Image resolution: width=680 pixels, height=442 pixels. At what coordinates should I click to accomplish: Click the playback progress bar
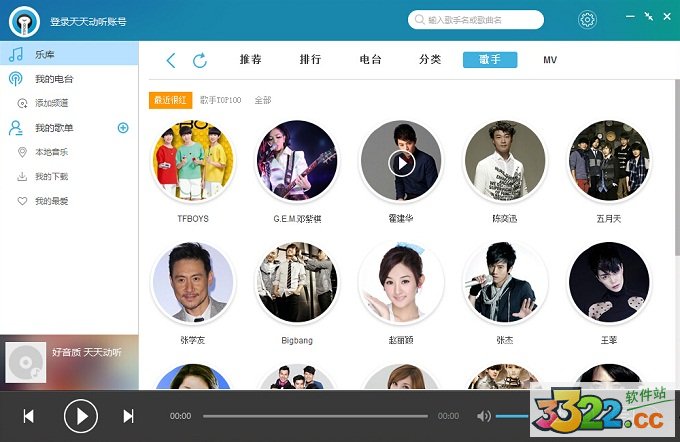pyautogui.click(x=315, y=416)
